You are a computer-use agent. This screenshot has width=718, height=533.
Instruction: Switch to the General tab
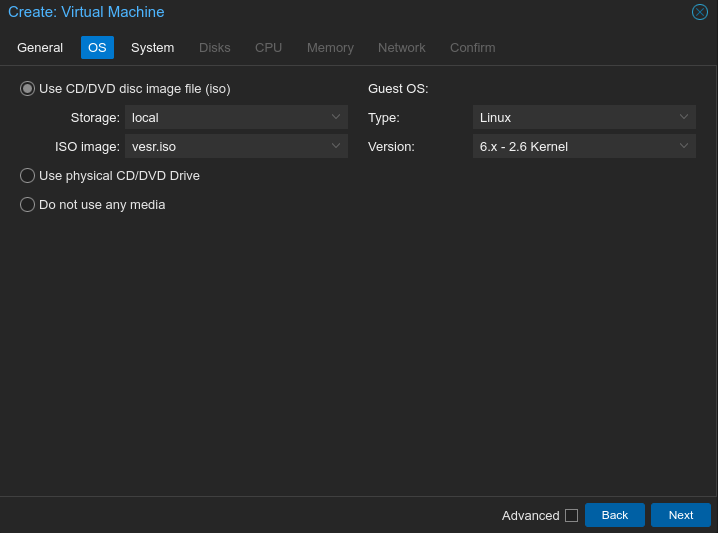pyautogui.click(x=40, y=48)
